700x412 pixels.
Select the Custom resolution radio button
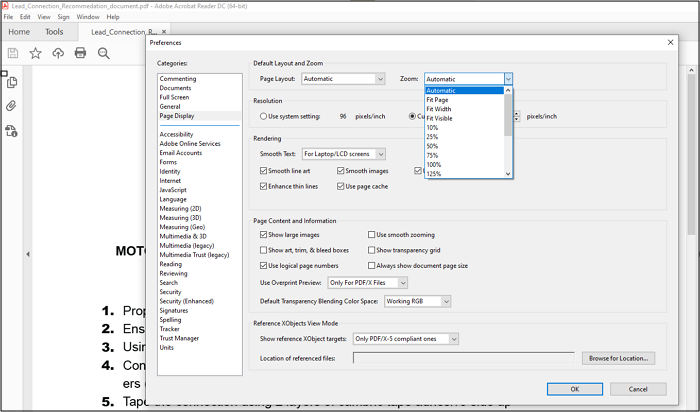click(412, 116)
